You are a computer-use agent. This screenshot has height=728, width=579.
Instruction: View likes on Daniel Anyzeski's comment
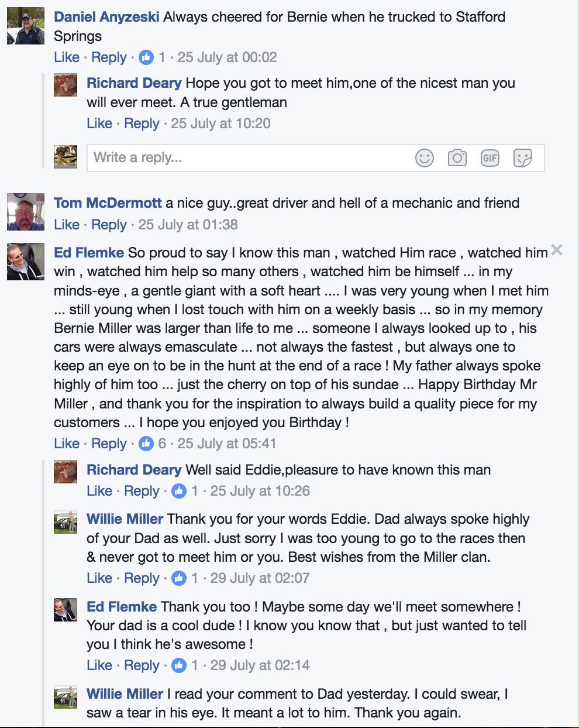pos(152,57)
